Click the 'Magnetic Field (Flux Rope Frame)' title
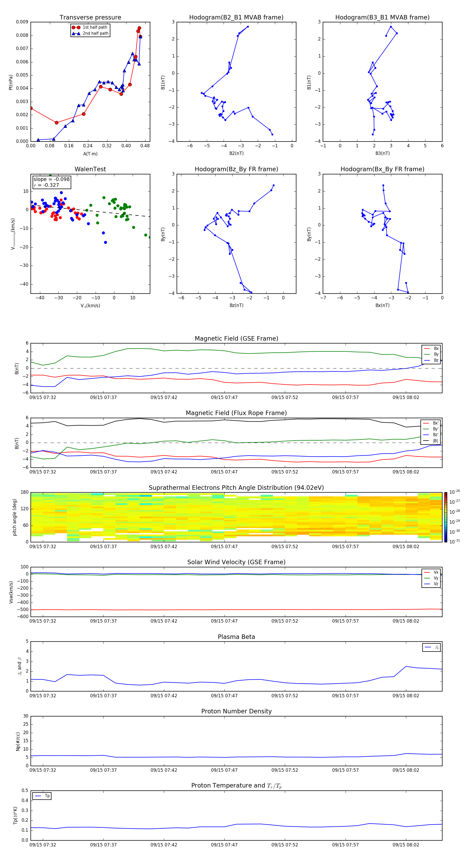The image size is (473, 868). click(x=236, y=413)
